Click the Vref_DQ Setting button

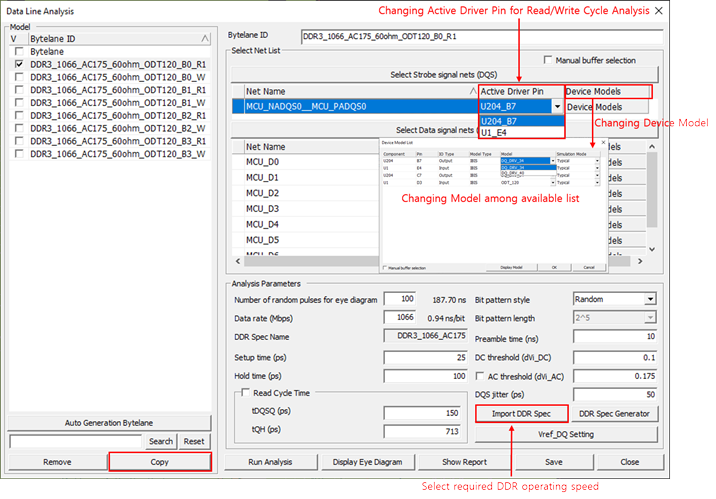pyautogui.click(x=567, y=434)
